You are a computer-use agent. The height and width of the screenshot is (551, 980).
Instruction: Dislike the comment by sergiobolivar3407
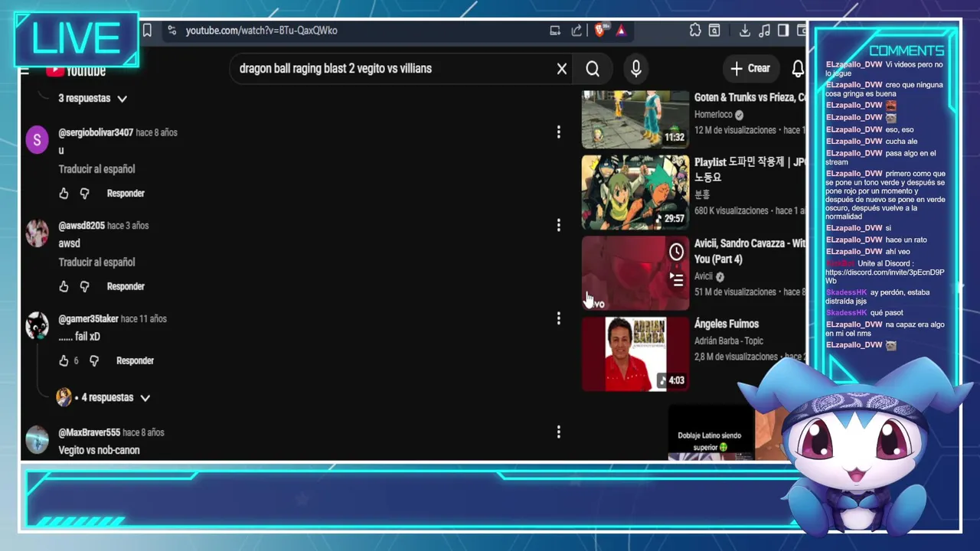[85, 194]
